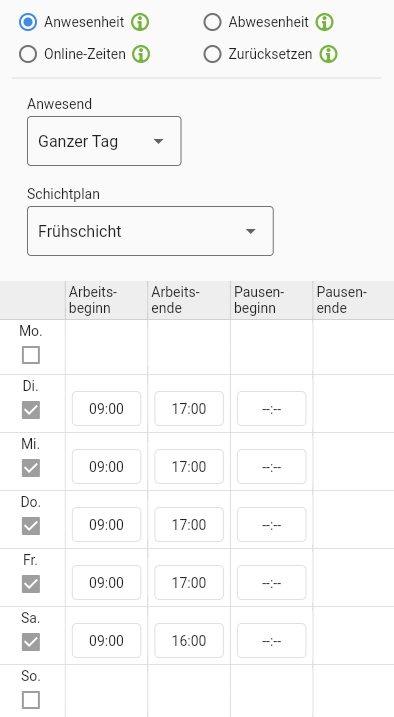Click Saturday's Arbeitsende field showing 16:00
This screenshot has height=717, width=394.
pyautogui.click(x=189, y=641)
